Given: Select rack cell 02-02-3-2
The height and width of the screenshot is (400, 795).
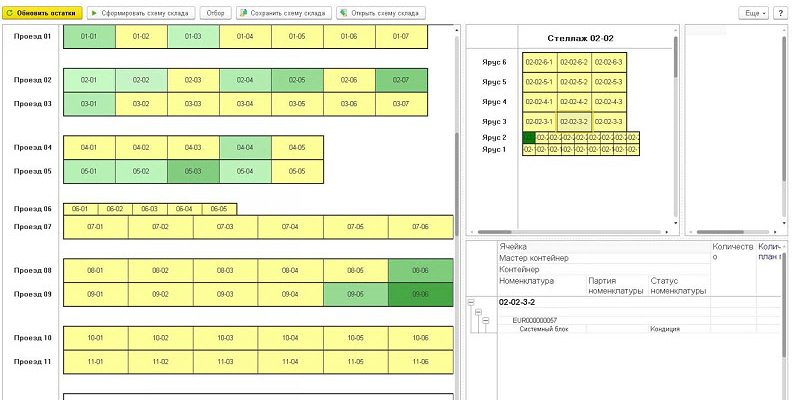Looking at the screenshot, I should [x=574, y=121].
